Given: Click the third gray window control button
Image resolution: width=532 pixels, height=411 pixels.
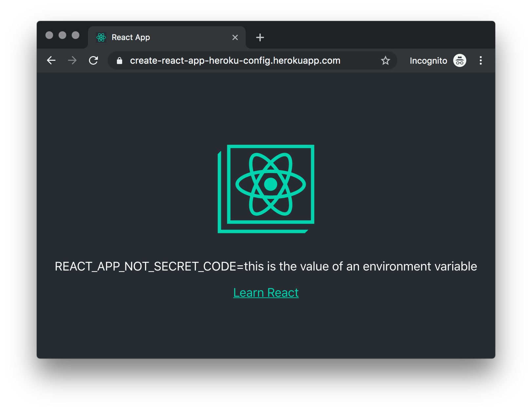Looking at the screenshot, I should [76, 35].
